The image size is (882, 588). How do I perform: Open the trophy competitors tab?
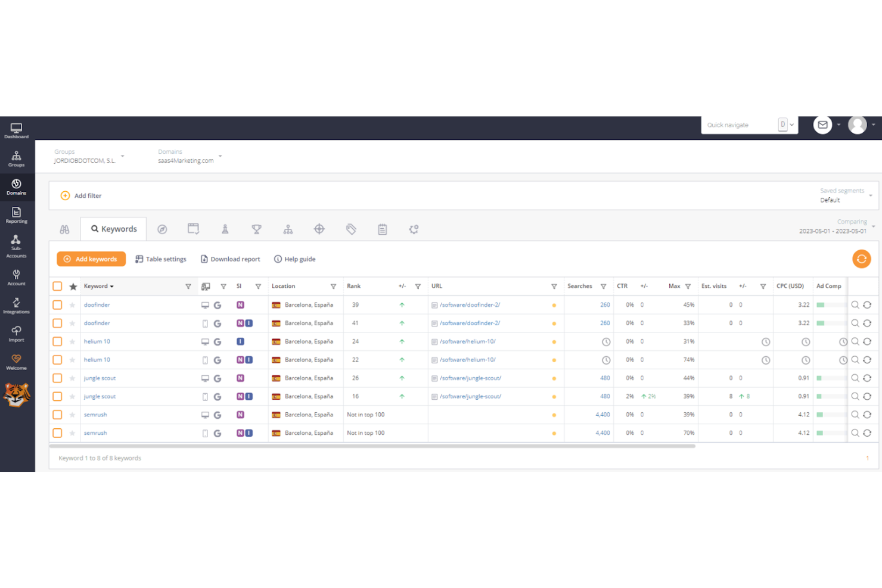tap(257, 229)
